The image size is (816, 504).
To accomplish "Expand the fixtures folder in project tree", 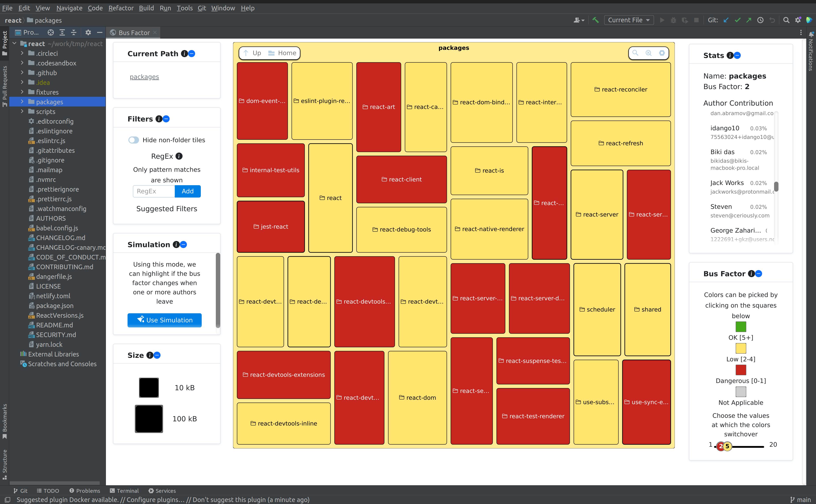I will click(22, 92).
